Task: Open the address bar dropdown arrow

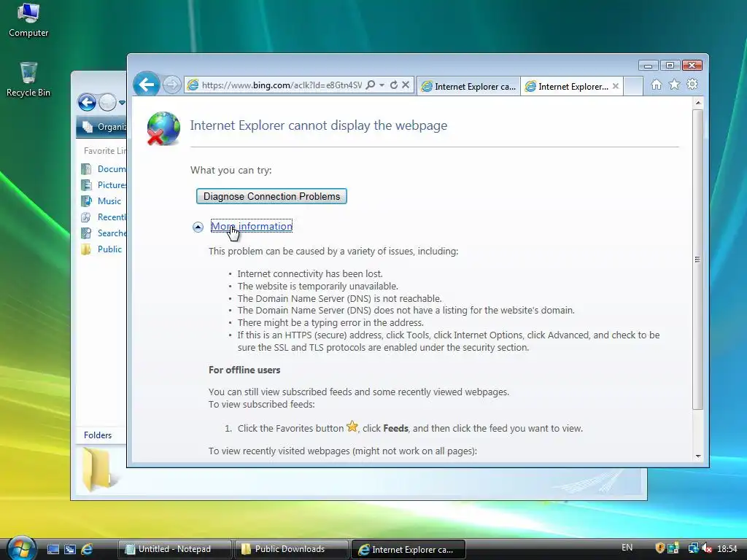Action: coord(382,85)
